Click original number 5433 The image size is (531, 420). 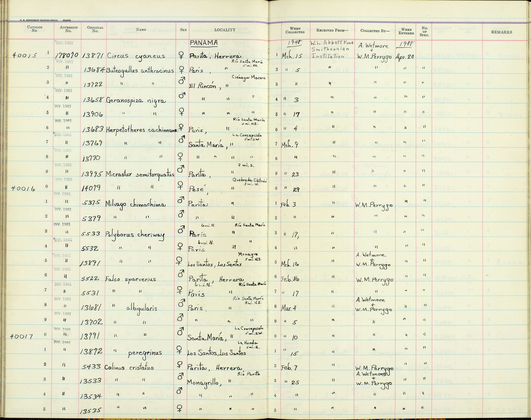click(91, 367)
